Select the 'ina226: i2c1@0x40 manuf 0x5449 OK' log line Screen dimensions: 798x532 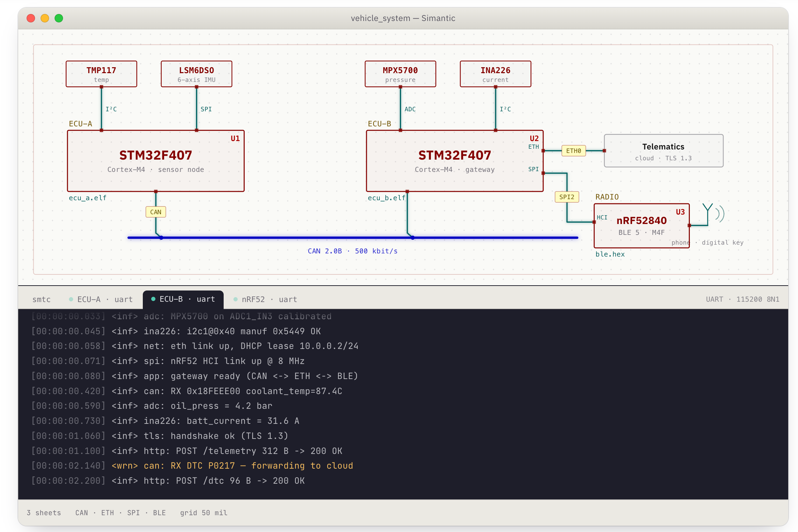[x=176, y=331]
